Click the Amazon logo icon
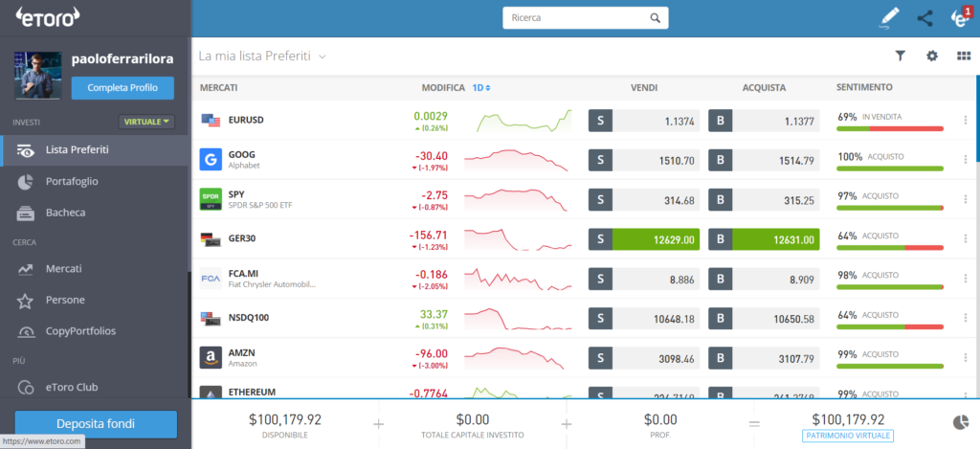The width and height of the screenshot is (980, 449). 211,358
